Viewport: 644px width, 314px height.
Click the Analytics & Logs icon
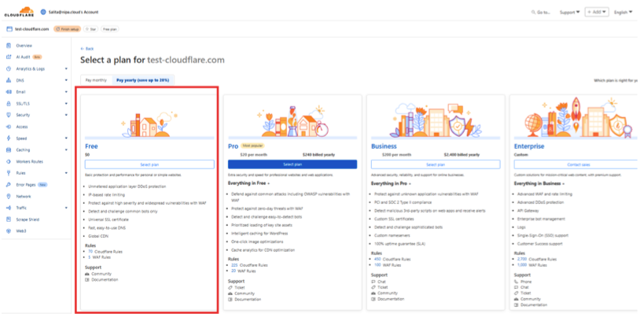pyautogui.click(x=8, y=68)
